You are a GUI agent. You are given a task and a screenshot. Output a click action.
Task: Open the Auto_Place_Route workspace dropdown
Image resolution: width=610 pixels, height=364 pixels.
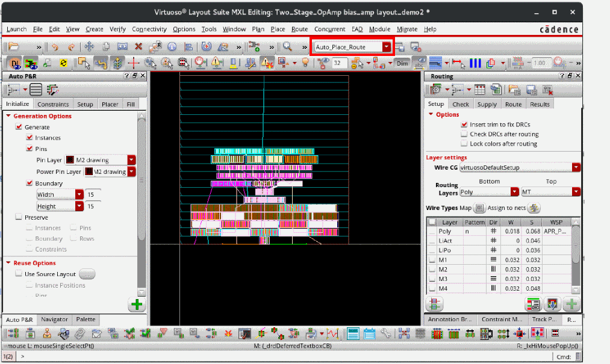coord(387,47)
